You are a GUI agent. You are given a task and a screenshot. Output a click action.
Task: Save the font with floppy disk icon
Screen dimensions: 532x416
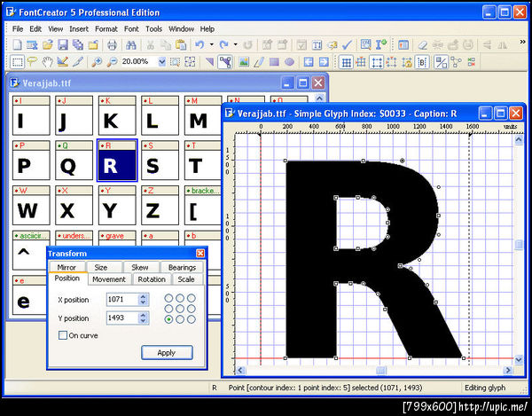tap(63, 44)
